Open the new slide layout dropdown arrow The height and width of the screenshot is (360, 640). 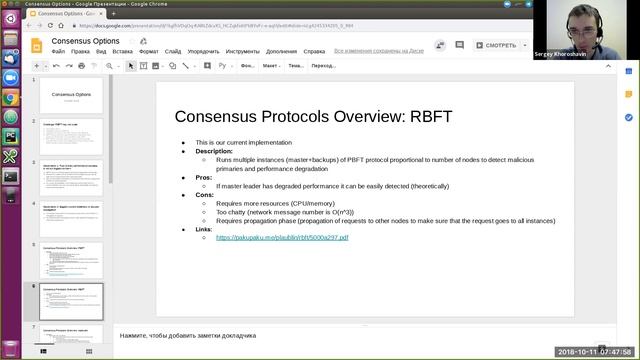pyautogui.click(x=46, y=66)
